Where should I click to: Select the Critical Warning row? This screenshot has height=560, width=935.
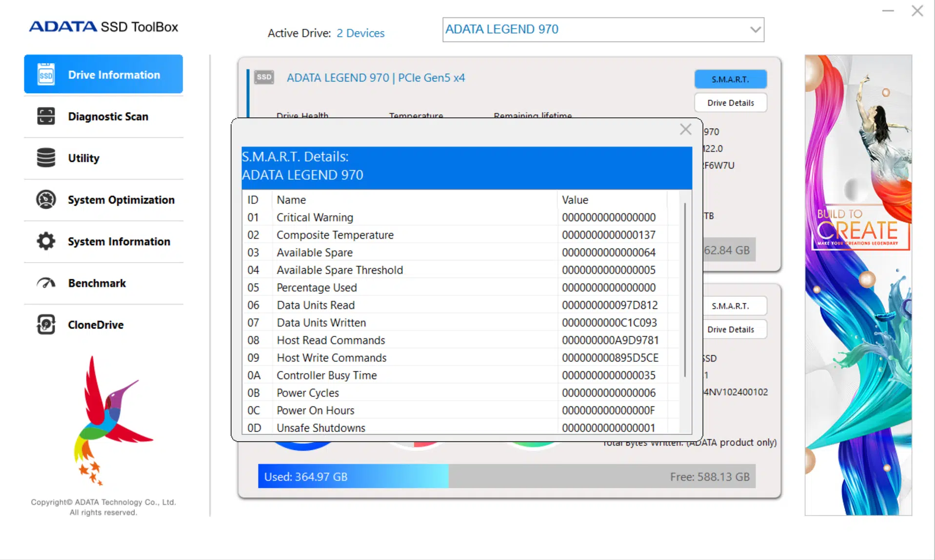click(461, 217)
